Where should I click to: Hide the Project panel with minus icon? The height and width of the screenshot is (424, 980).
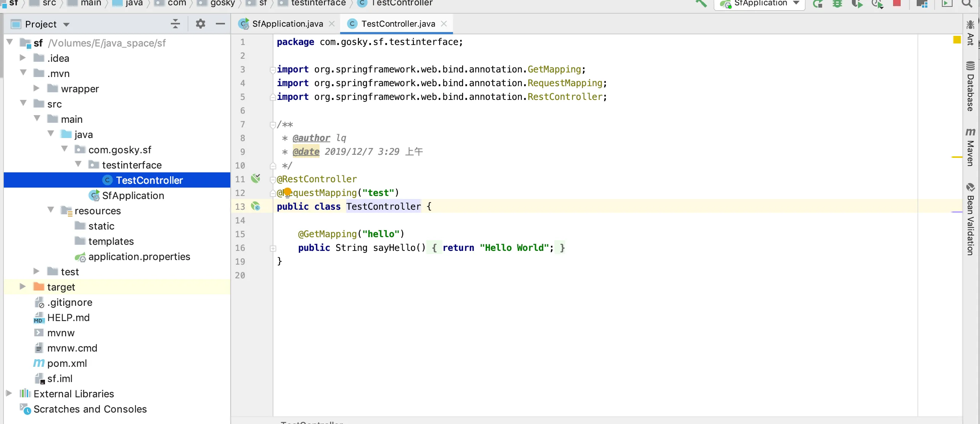click(x=220, y=24)
